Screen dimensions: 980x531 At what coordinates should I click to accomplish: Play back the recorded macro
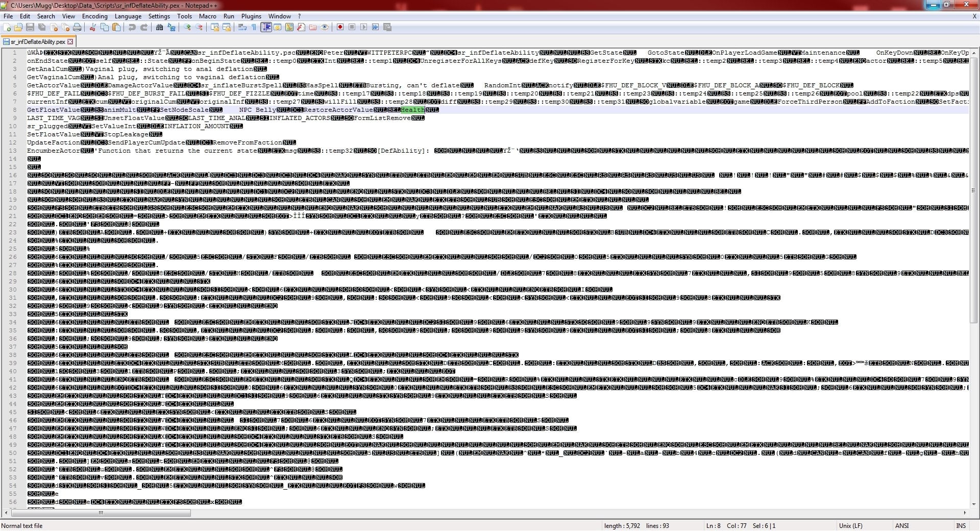coord(364,27)
